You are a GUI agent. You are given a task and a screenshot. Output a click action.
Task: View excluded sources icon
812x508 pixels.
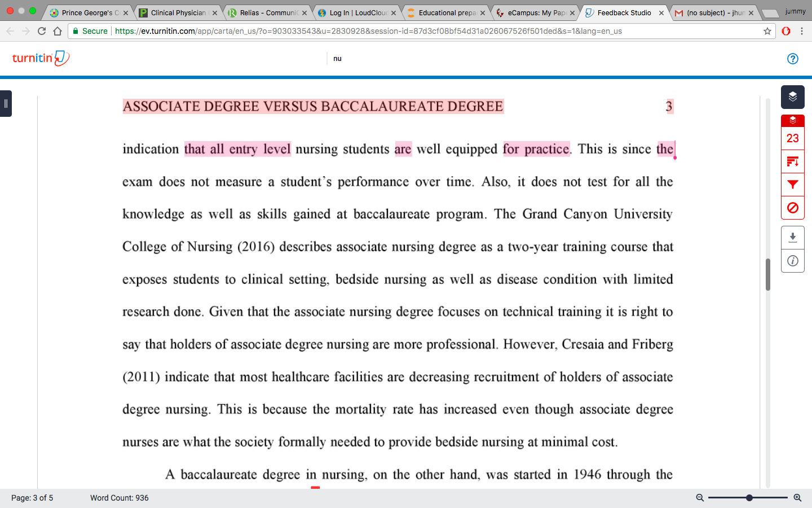point(792,208)
